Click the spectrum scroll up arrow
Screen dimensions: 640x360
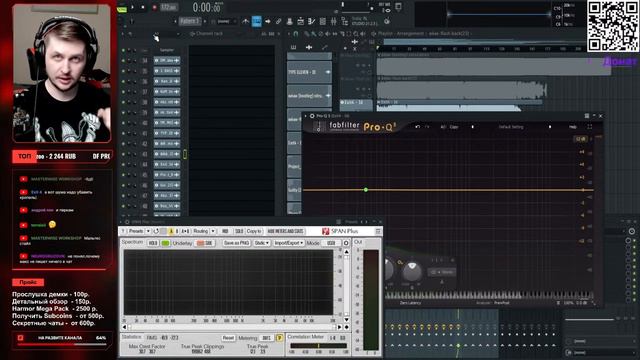click(347, 252)
